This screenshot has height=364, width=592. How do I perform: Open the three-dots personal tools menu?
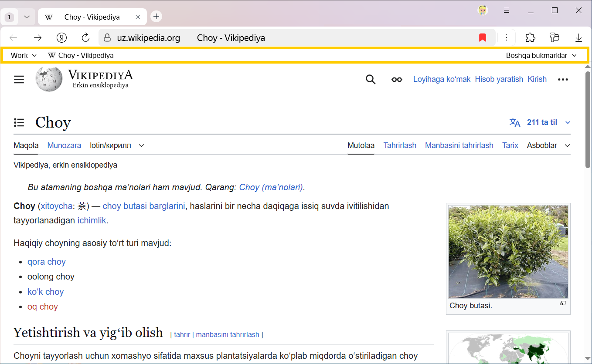563,79
